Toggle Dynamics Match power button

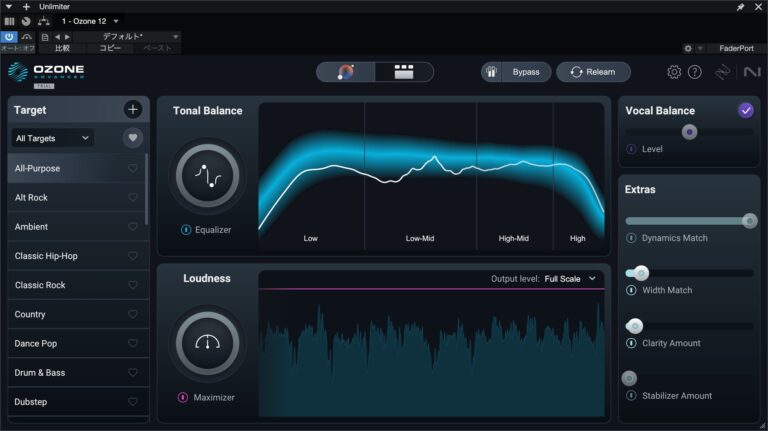(x=631, y=238)
